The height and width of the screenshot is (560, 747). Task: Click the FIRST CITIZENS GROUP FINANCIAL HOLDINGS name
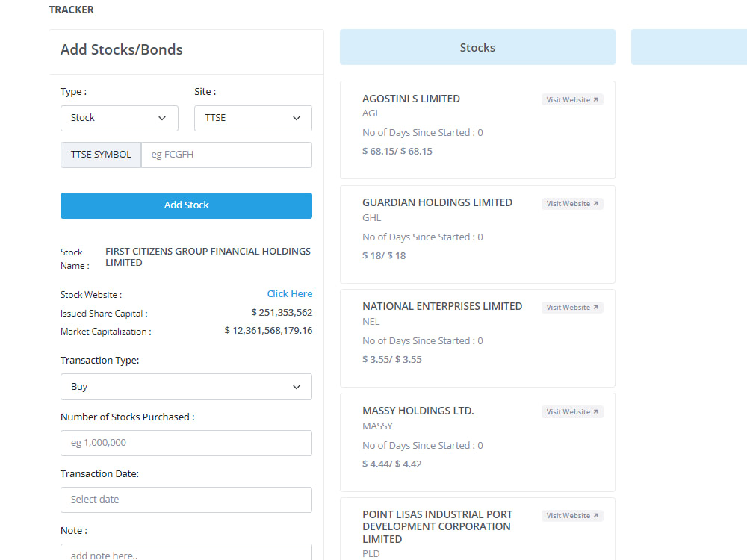(208, 257)
